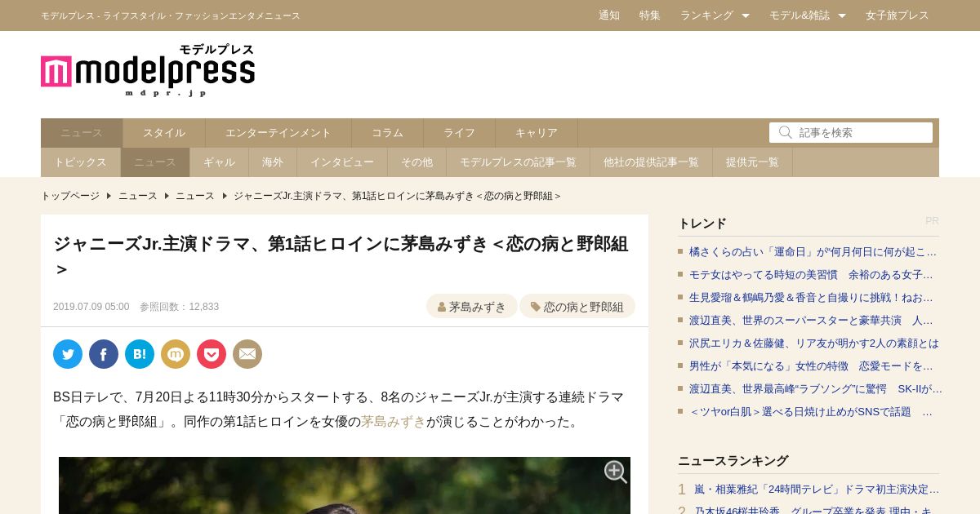
Task: Select インタビュー sub tab
Action: 342,162
